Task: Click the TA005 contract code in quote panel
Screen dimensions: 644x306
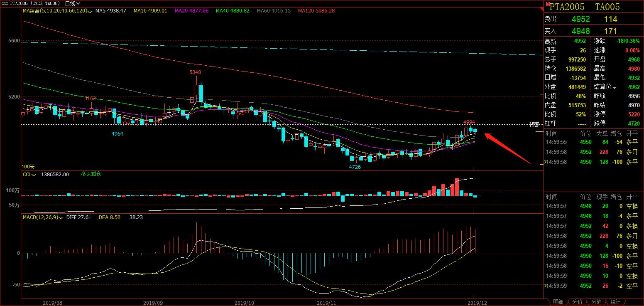Action: click(607, 7)
